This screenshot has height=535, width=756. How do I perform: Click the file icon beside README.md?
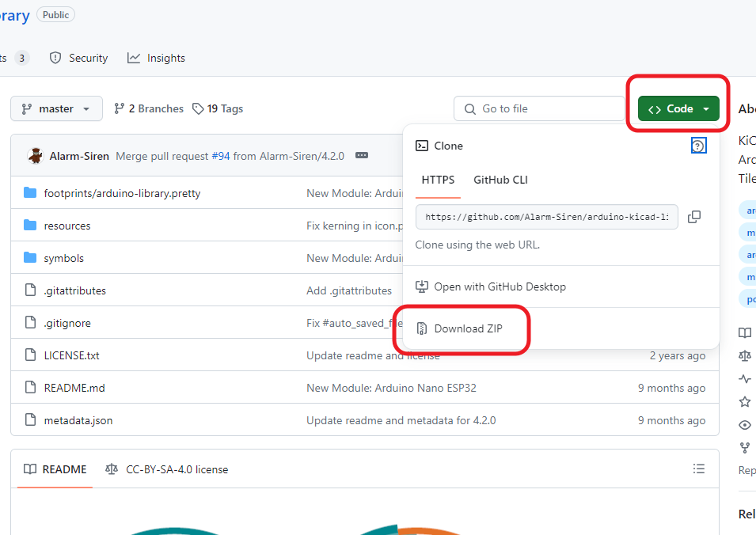pos(30,387)
